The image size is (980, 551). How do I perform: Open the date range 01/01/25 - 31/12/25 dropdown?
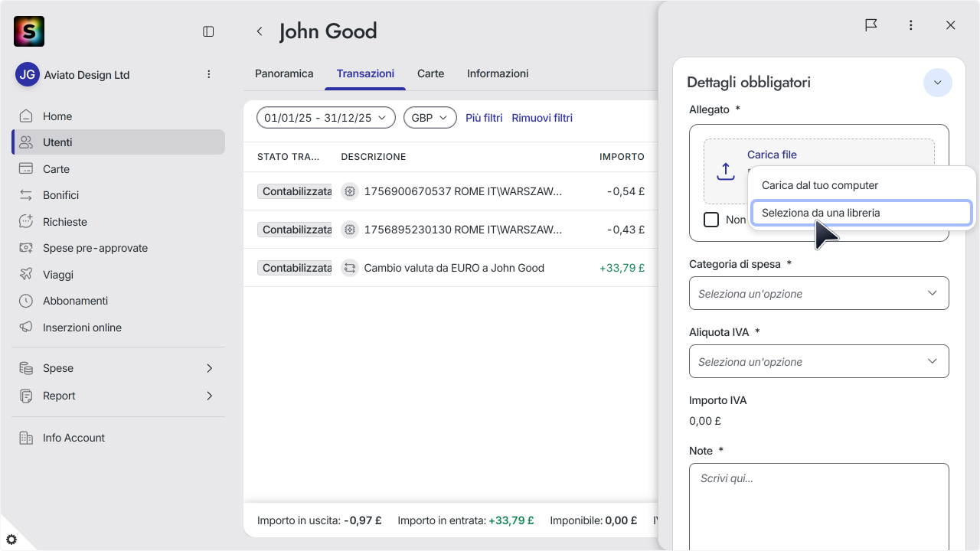point(326,118)
